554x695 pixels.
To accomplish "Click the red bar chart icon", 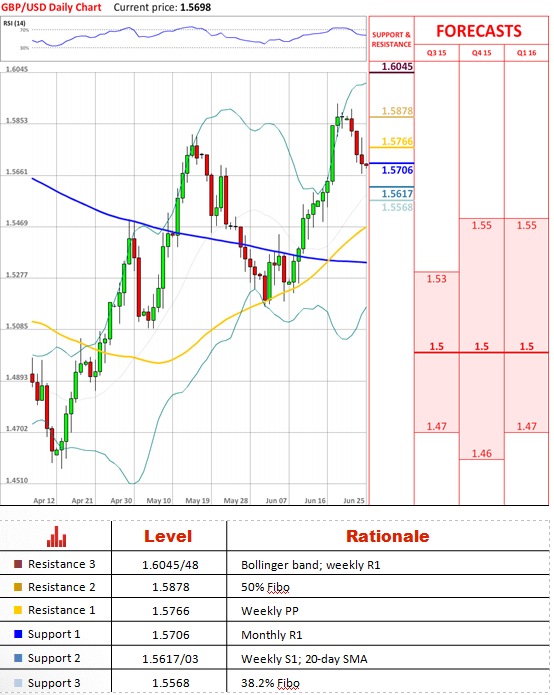I will (56, 537).
